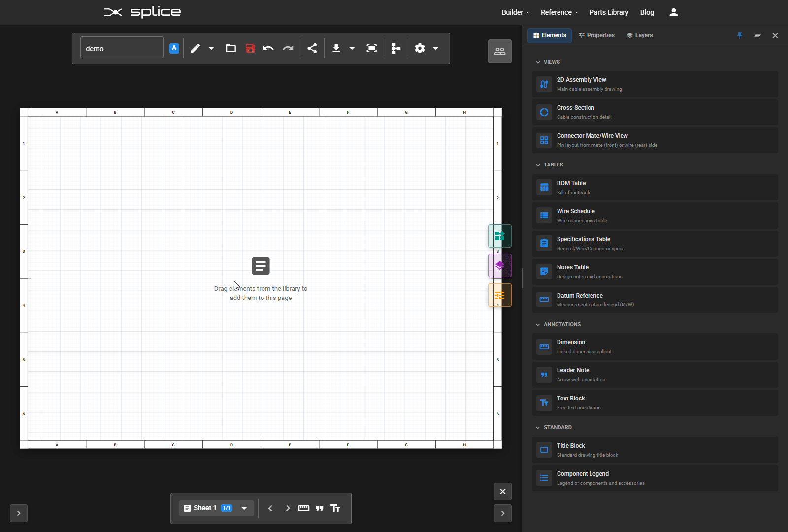Click inside the demo name input field
This screenshot has width=788, height=532.
pos(121,48)
